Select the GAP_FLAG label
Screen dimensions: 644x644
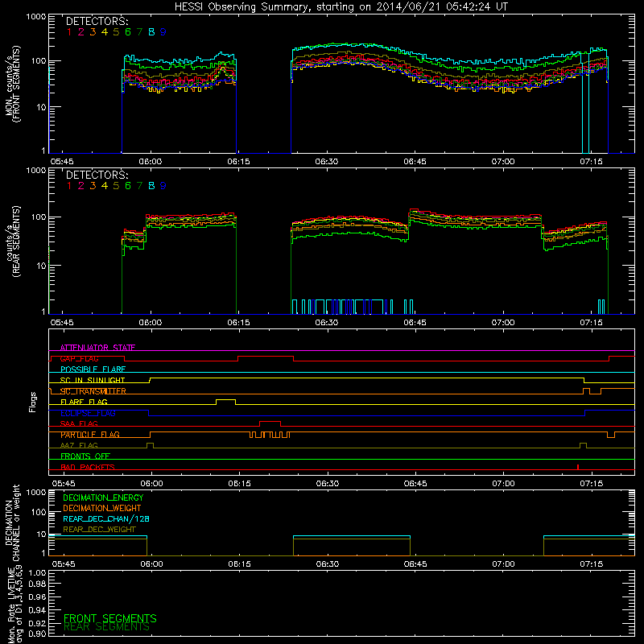pyautogui.click(x=79, y=358)
